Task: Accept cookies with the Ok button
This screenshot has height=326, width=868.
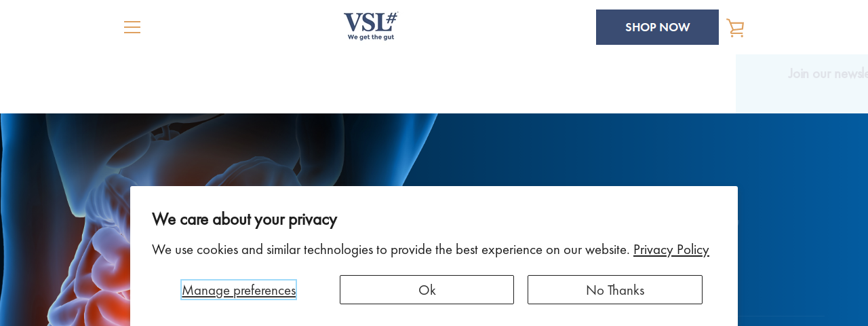Action: (x=427, y=290)
